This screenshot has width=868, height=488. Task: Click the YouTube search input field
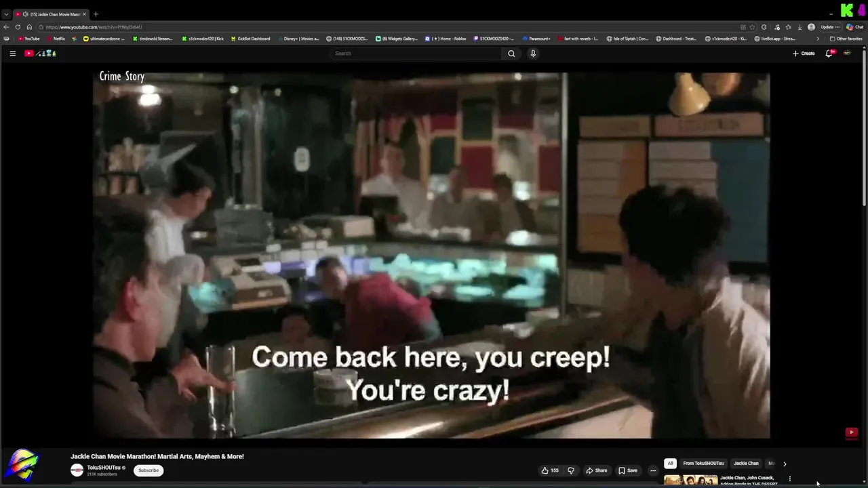(x=416, y=54)
